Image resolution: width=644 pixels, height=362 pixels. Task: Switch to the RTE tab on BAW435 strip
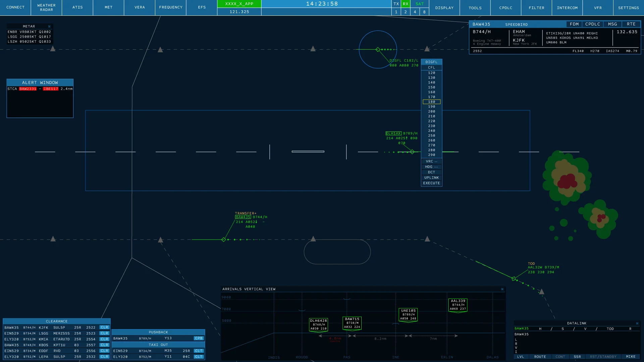[631, 24]
